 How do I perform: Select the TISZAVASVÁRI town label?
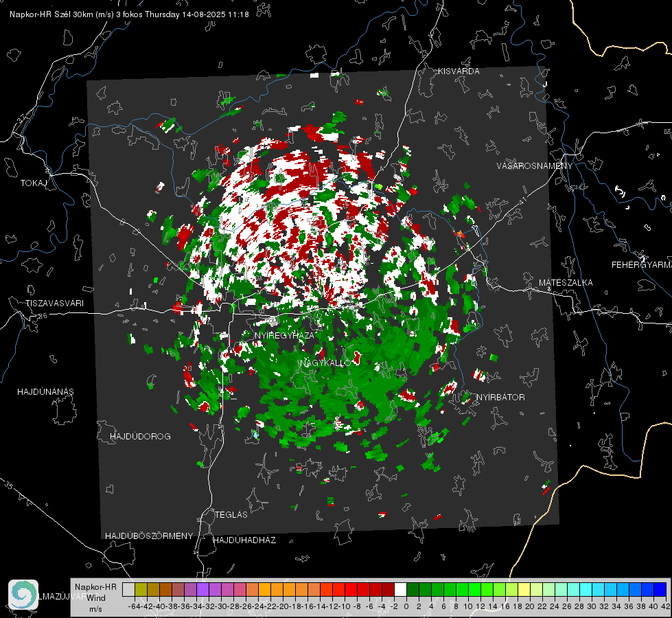(x=54, y=304)
